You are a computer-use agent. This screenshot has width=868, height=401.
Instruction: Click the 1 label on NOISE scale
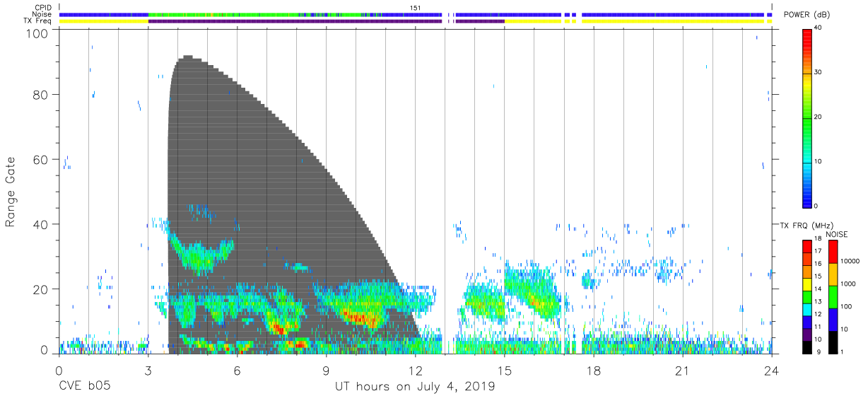(x=843, y=351)
